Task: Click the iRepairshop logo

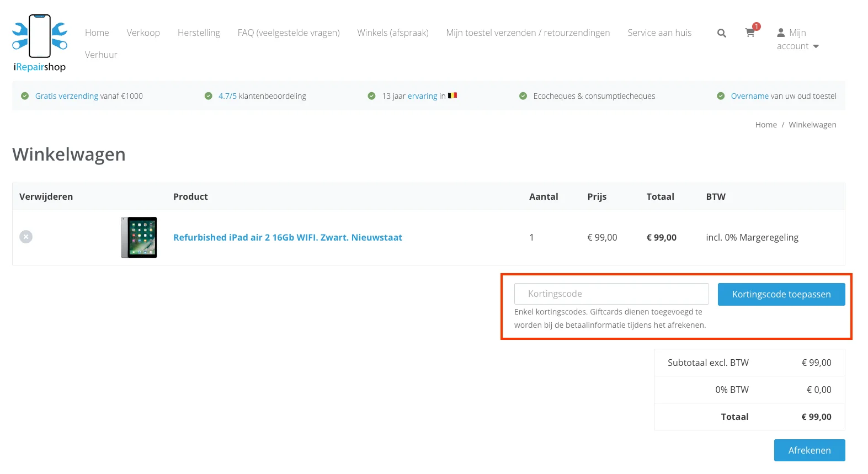Action: [40, 43]
